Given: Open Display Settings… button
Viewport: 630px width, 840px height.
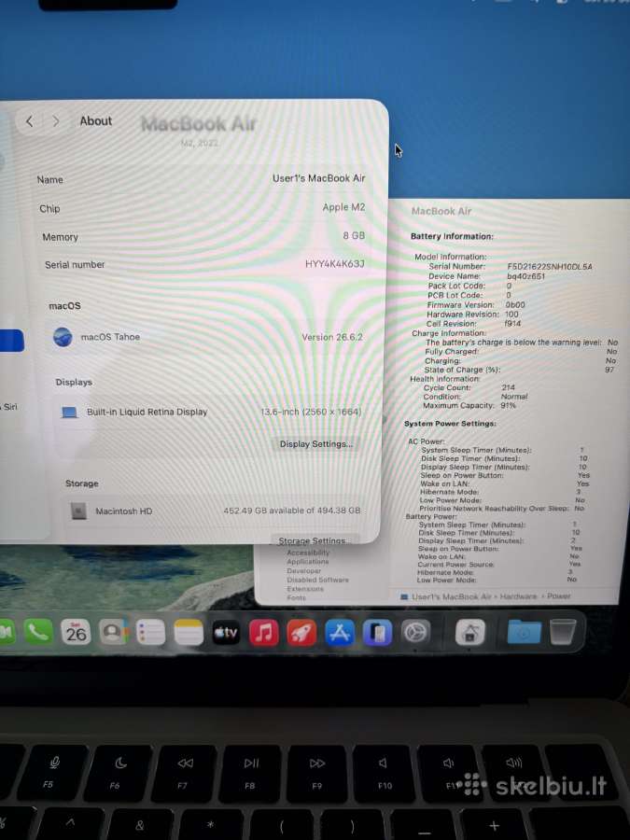Looking at the screenshot, I should (x=316, y=444).
